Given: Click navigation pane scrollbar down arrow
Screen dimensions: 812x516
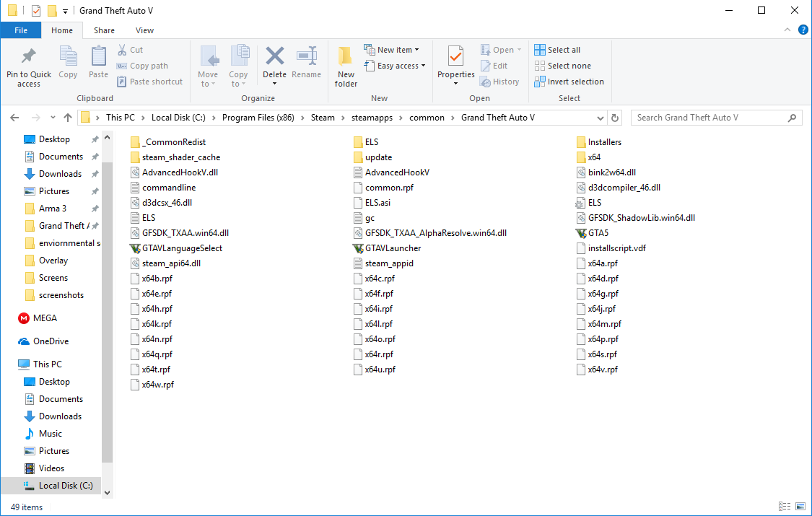Looking at the screenshot, I should tap(108, 493).
